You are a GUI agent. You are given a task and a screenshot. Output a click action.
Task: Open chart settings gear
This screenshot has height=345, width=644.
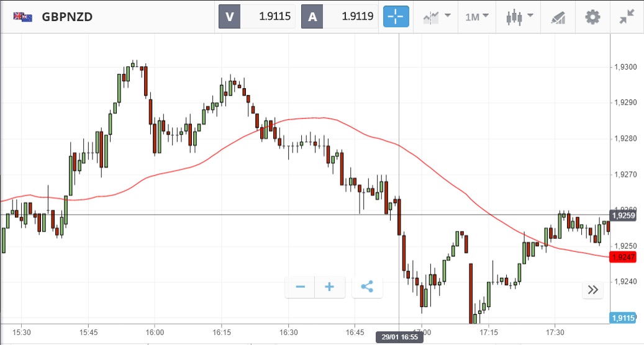592,17
